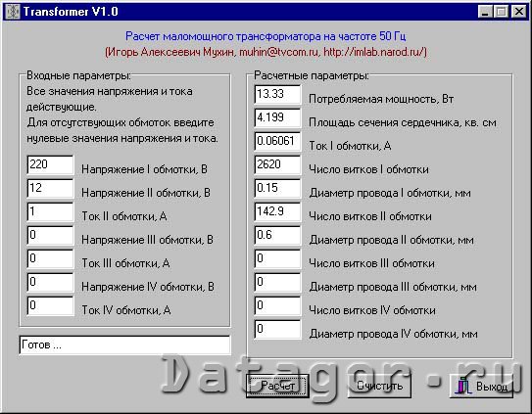Click the Диаметр провода I обмотки field
532x414 pixels.
[x=277, y=189]
